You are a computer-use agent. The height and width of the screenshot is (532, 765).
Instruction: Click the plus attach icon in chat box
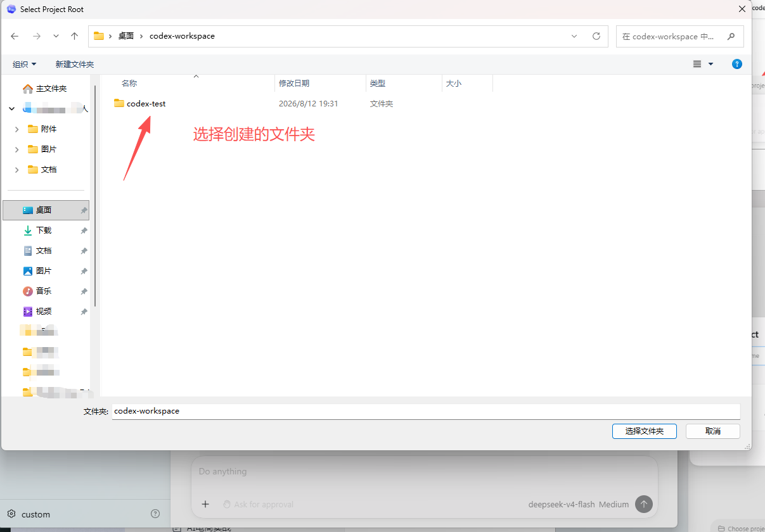pyautogui.click(x=205, y=504)
